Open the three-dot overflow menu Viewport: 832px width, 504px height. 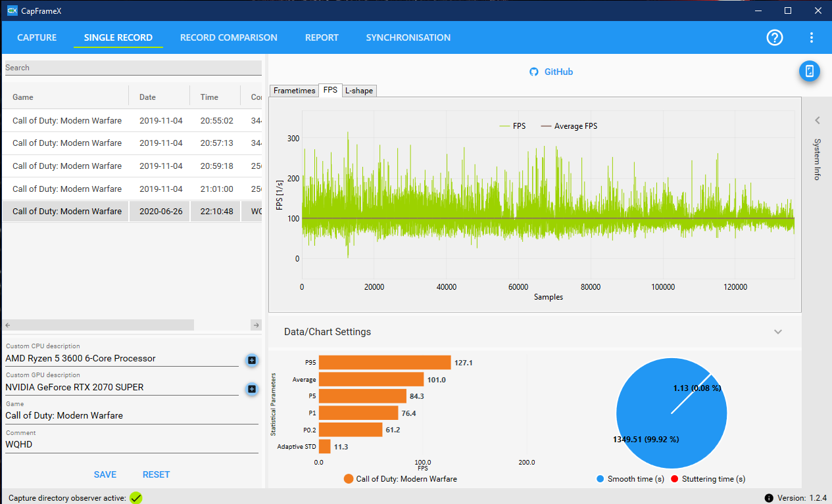tap(812, 37)
